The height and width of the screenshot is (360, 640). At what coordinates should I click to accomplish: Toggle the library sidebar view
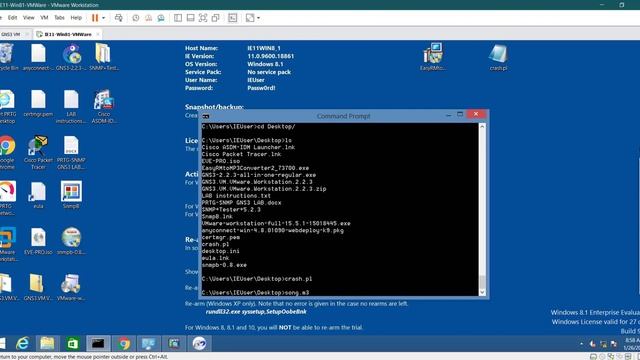pos(178,18)
